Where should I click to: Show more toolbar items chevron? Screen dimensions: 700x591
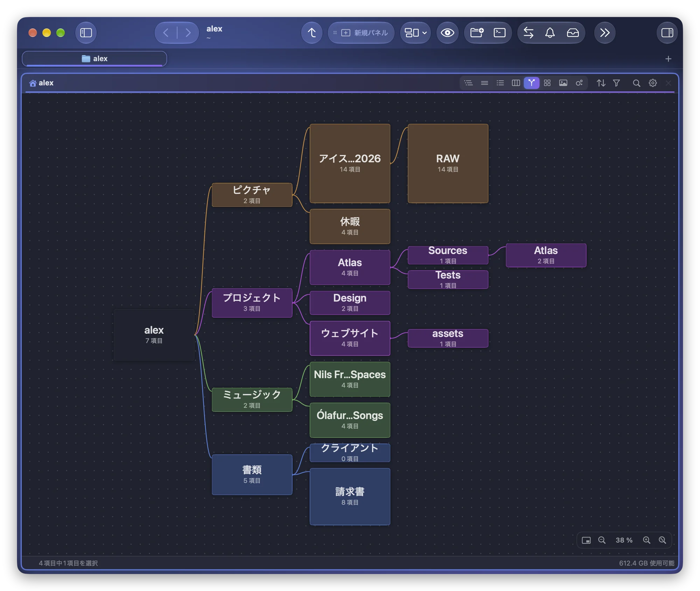click(604, 33)
